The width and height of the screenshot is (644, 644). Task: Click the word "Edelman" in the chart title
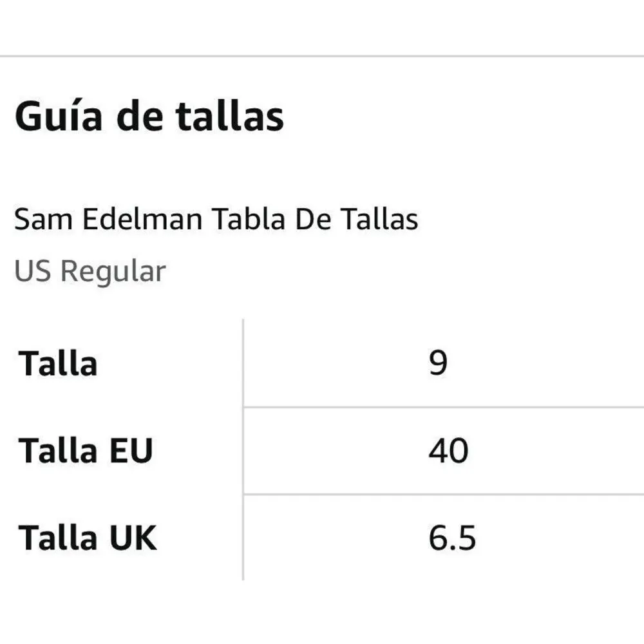click(144, 220)
